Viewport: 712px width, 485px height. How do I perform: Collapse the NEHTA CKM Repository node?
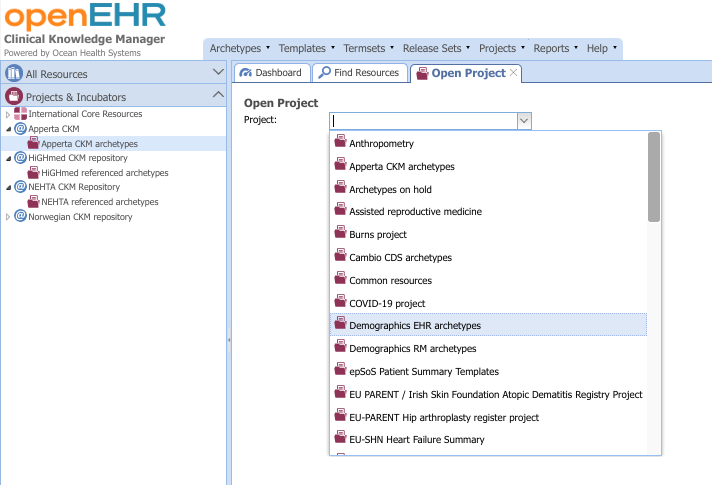pos(8,188)
